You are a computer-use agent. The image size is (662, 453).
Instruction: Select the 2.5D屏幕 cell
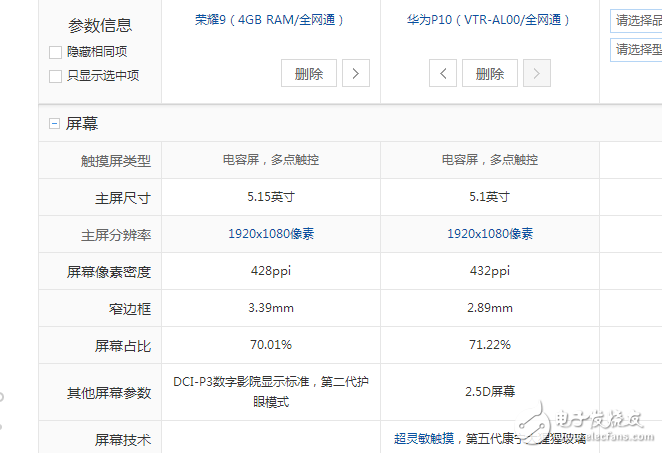[x=490, y=392]
